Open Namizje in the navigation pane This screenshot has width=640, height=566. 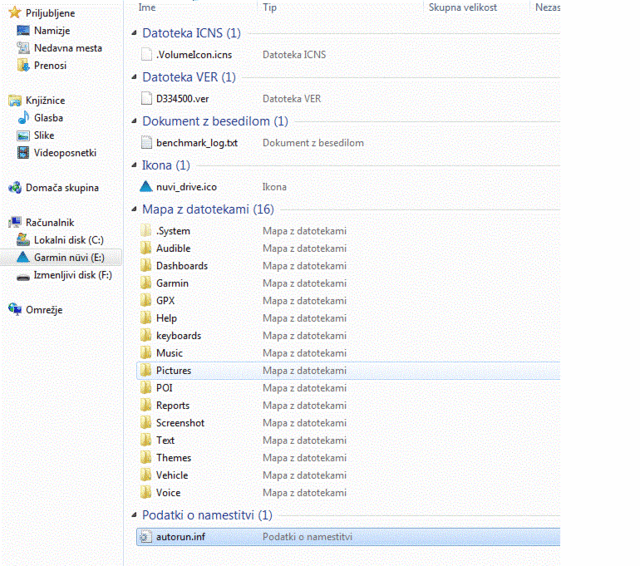52,31
